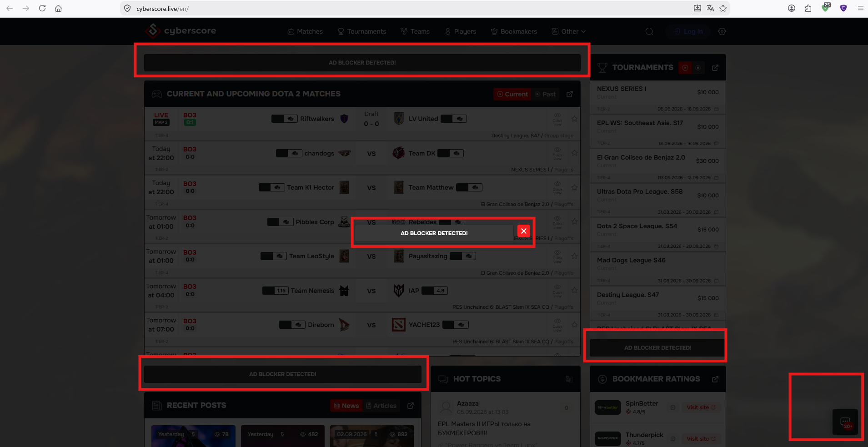
Task: Select the second tournaments filter button
Action: 698,68
